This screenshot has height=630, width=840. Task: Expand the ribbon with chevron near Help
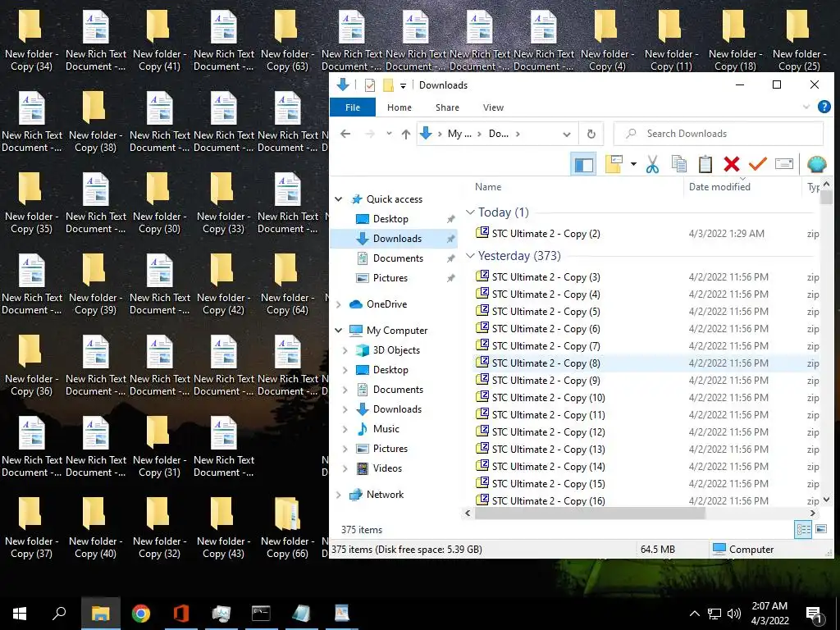(x=806, y=107)
